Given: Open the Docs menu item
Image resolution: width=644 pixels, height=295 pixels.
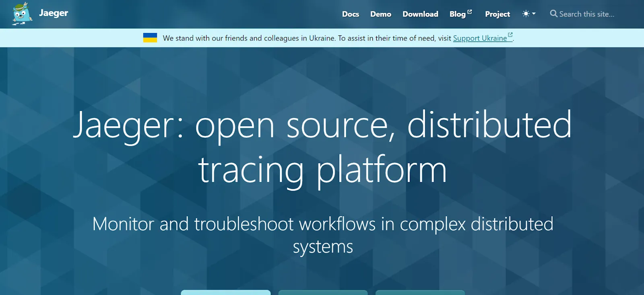Looking at the screenshot, I should click(351, 14).
